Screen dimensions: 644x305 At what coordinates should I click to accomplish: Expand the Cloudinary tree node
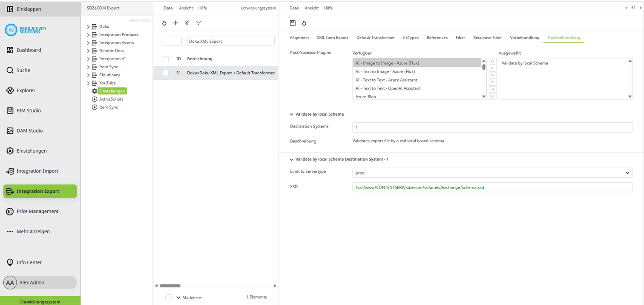(87, 75)
